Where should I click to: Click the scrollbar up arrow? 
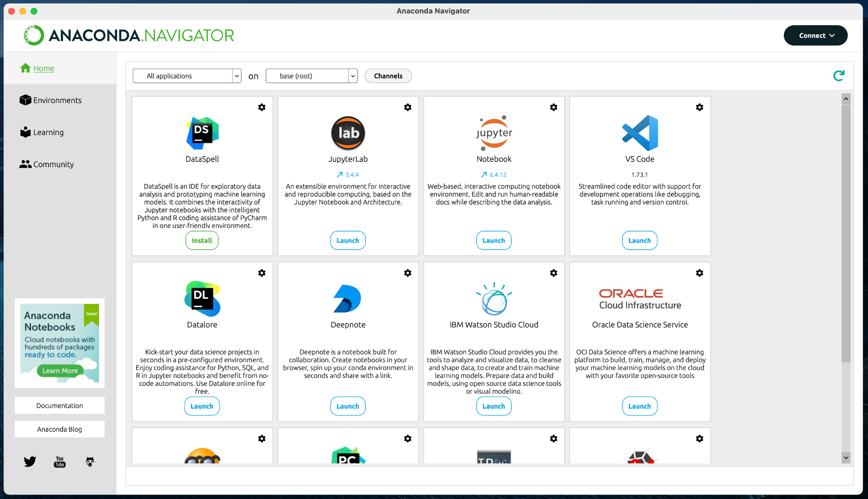pos(846,99)
